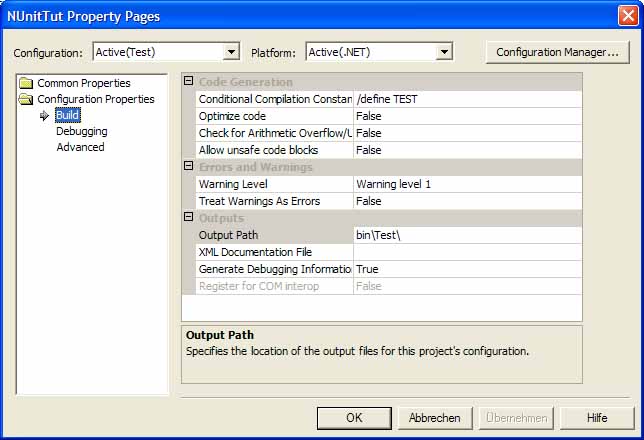This screenshot has height=440, width=644.
Task: Click the Optimize code False value
Action: (x=467, y=116)
